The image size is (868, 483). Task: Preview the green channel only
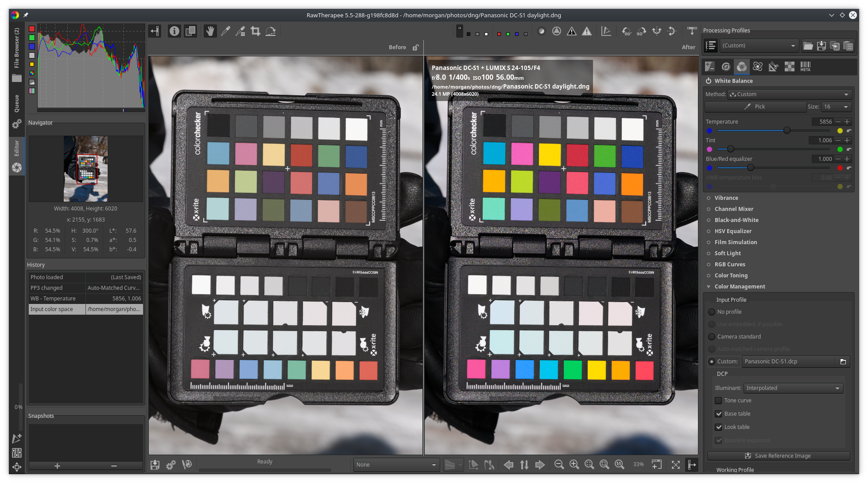tap(508, 34)
